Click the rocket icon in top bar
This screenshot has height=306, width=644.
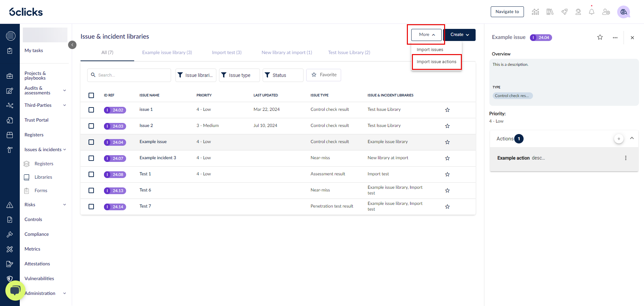click(x=565, y=12)
